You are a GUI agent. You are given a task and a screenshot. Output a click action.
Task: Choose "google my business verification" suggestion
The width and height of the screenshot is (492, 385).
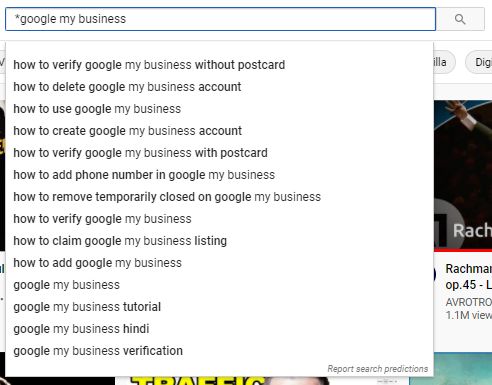coord(219,351)
